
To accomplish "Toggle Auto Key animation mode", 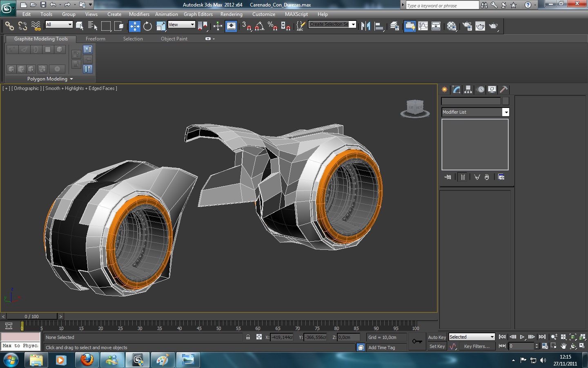I will click(x=437, y=337).
